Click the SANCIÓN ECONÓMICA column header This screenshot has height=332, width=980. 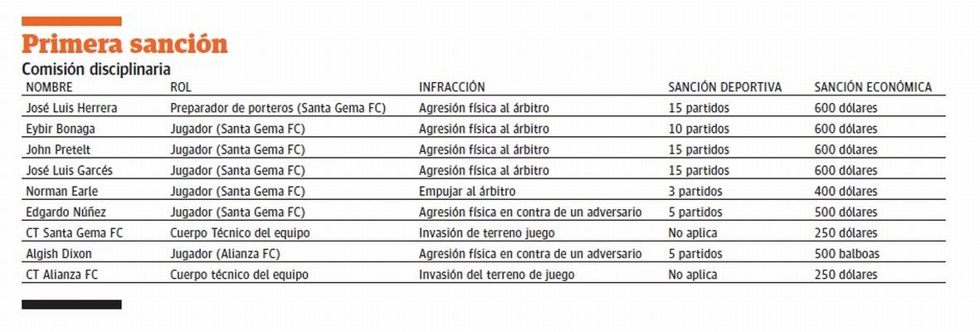(x=873, y=87)
